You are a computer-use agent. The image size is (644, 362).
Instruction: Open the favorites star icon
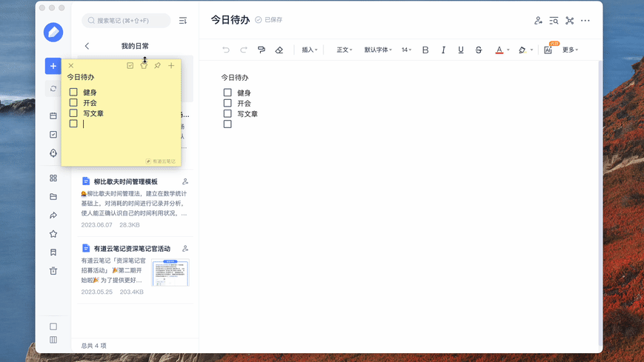pos(53,234)
